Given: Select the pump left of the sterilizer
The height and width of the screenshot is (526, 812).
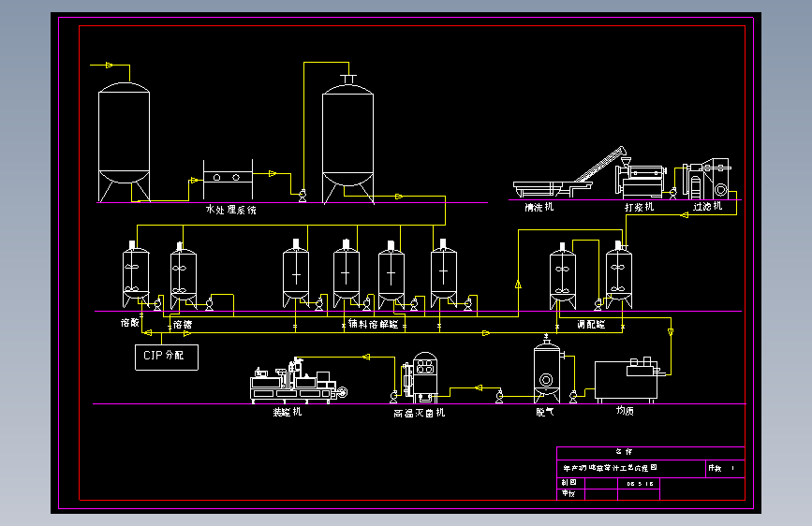Looking at the screenshot, I should (x=393, y=397).
